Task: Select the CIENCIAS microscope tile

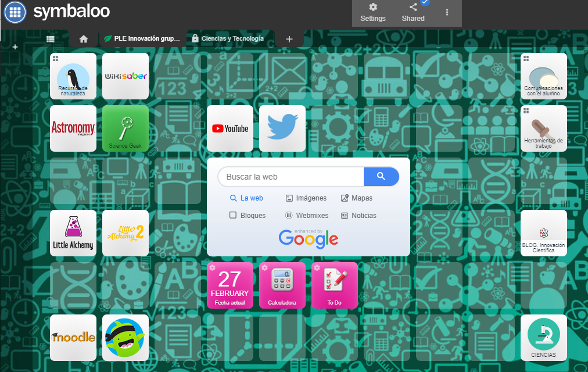Action: point(543,337)
